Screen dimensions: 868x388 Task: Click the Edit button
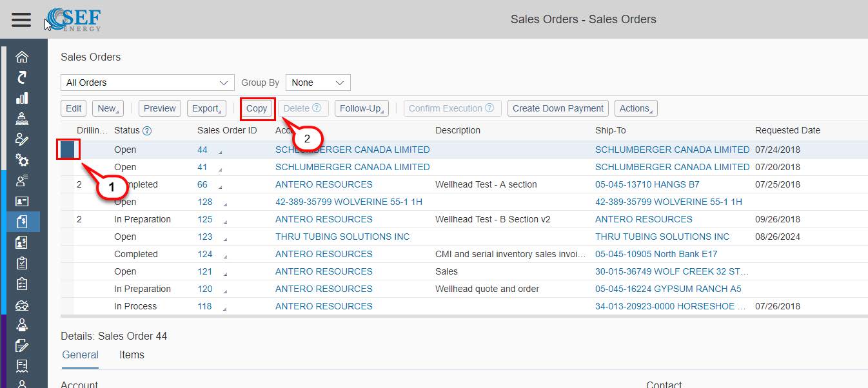[74, 108]
